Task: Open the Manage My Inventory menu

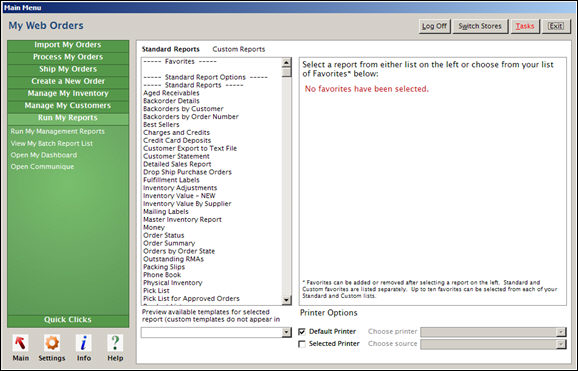Action: click(x=68, y=93)
